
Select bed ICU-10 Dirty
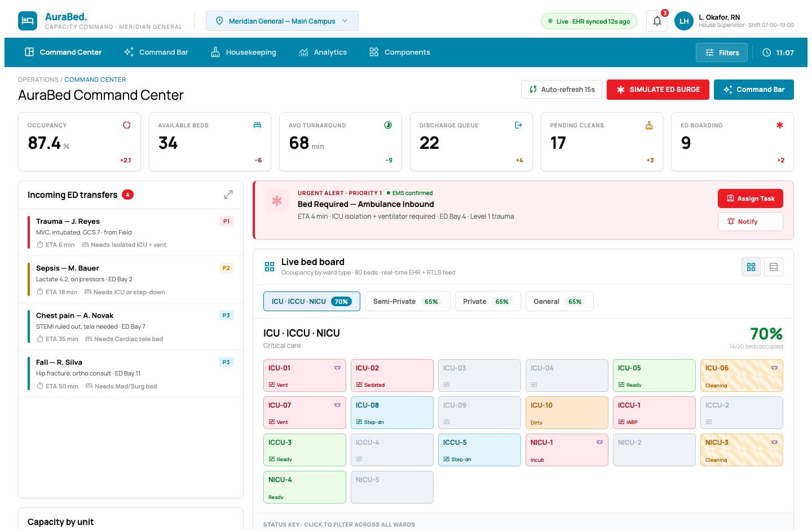point(567,413)
